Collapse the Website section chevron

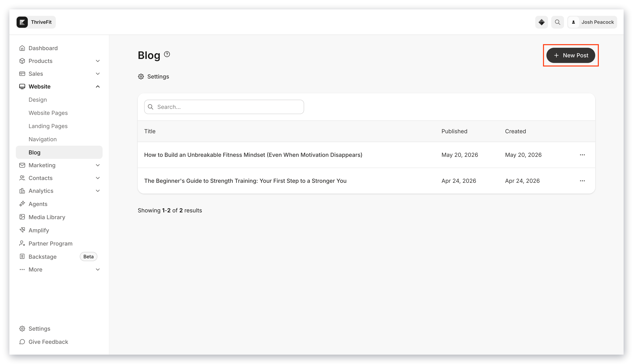click(98, 87)
